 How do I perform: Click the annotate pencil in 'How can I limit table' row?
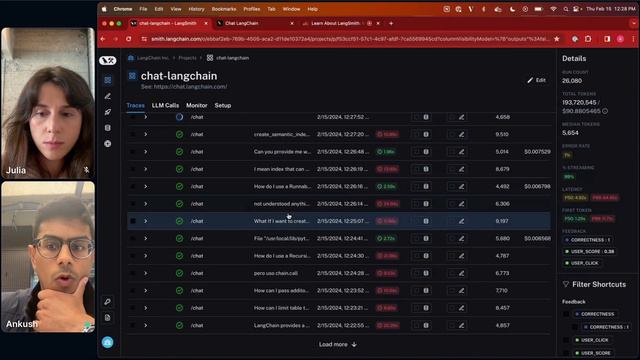[x=462, y=308]
